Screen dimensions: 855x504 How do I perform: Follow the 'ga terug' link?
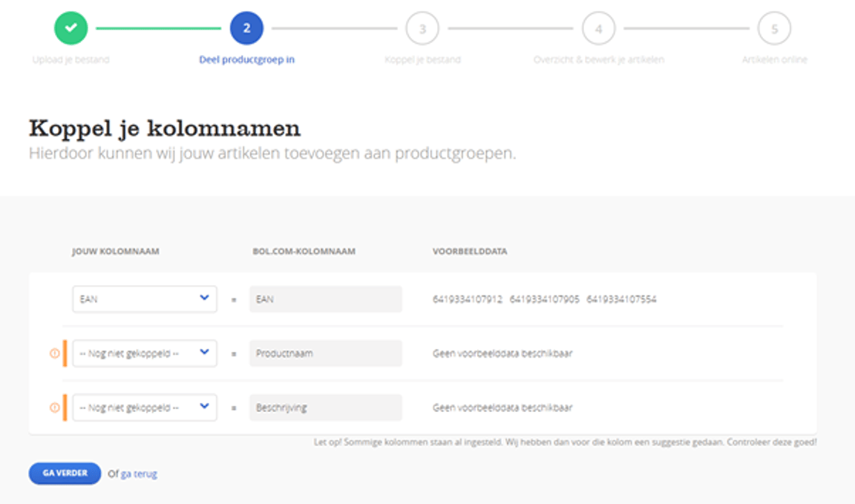pyautogui.click(x=139, y=474)
